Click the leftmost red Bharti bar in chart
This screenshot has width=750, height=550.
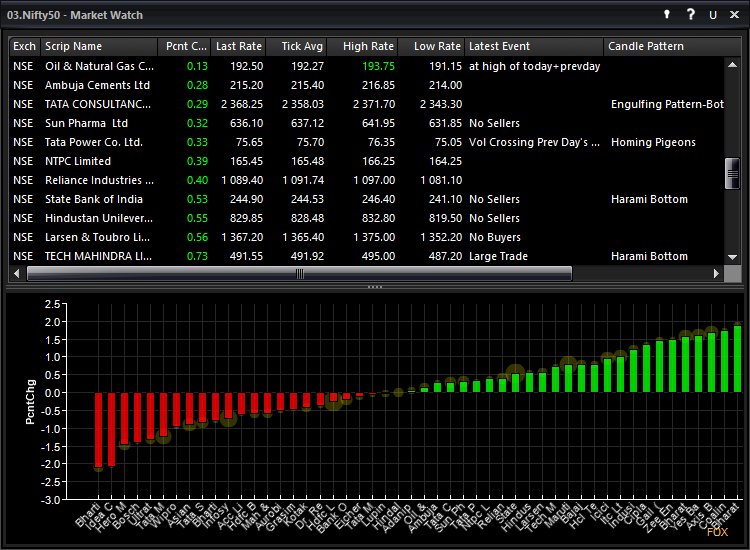(x=99, y=429)
